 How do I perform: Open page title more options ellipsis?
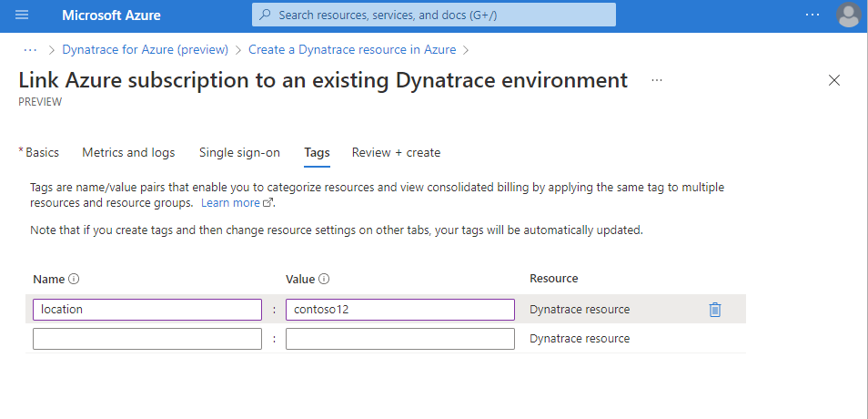coord(657,80)
